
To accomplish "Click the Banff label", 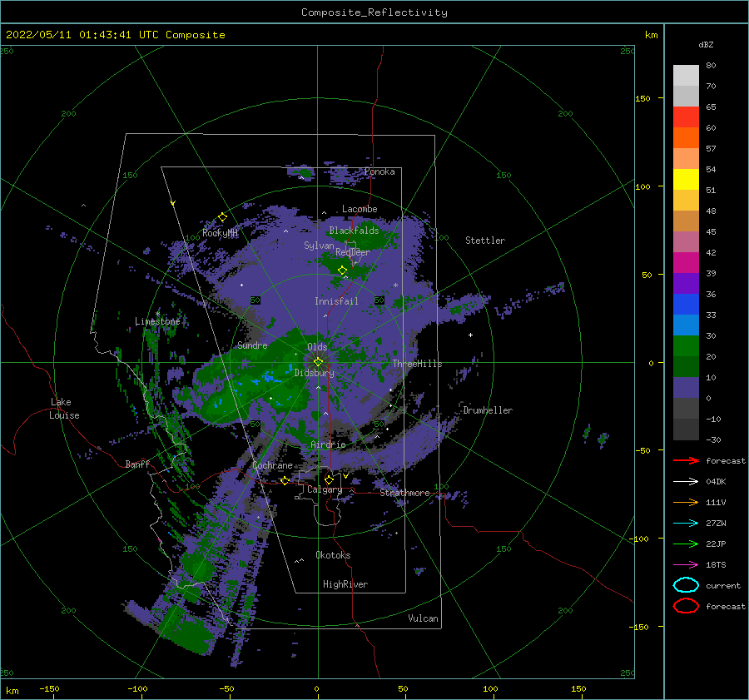I will pyautogui.click(x=137, y=464).
